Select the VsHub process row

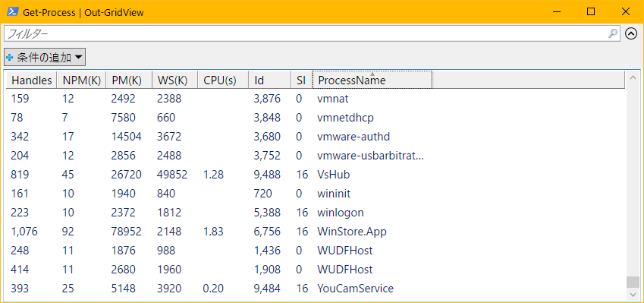tap(316, 175)
